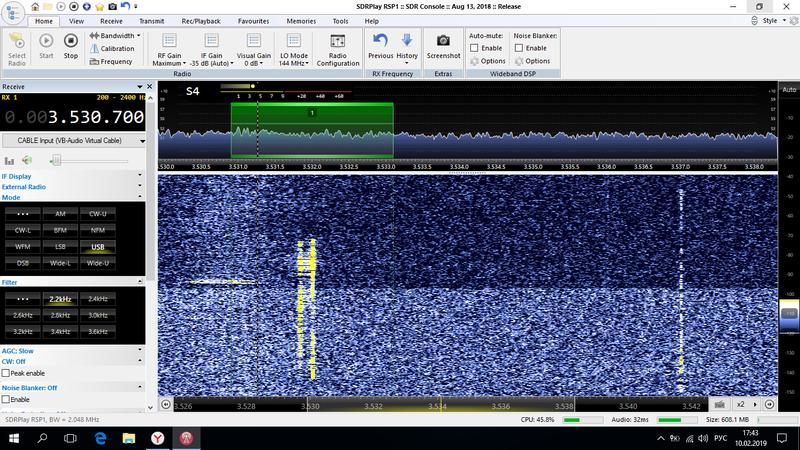Switch to the View ribbon tab

coord(76,21)
